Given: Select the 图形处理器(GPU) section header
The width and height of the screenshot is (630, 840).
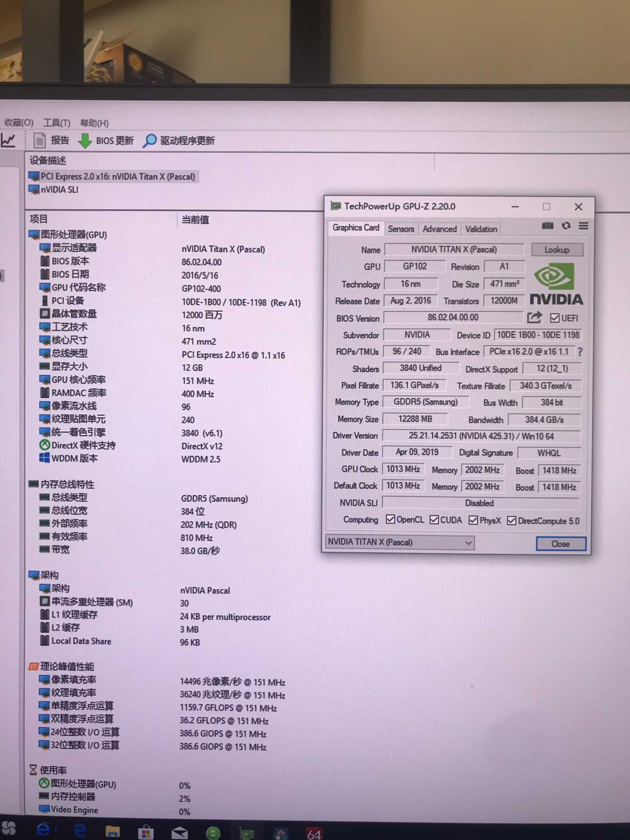Looking at the screenshot, I should (68, 234).
